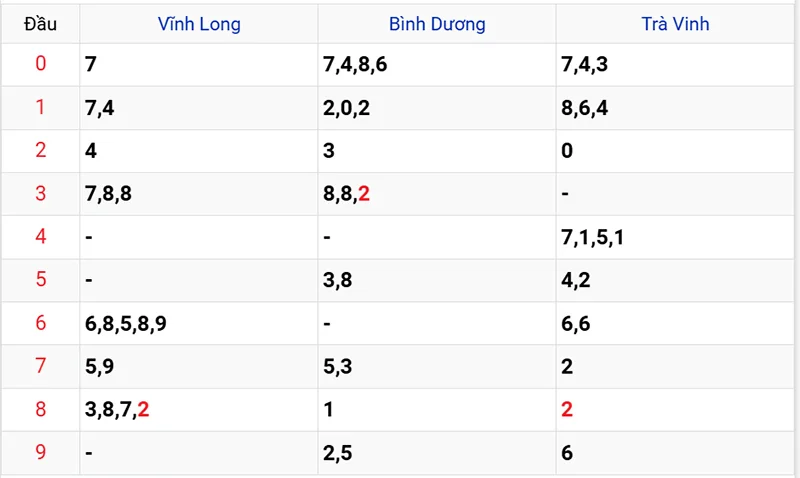Image resolution: width=800 pixels, height=478 pixels.
Task: Select the Trà Vinh column header
Action: point(675,23)
